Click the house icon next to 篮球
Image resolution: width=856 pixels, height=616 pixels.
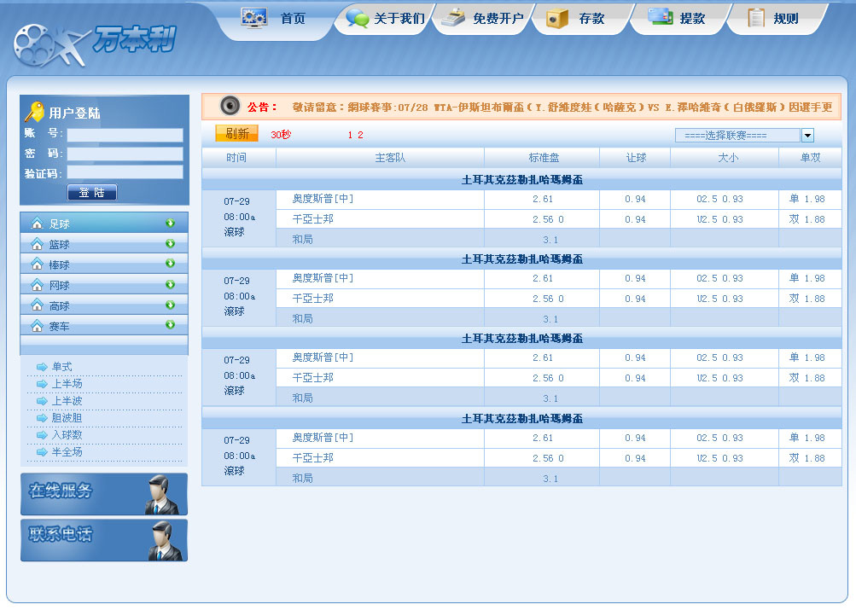tap(37, 243)
